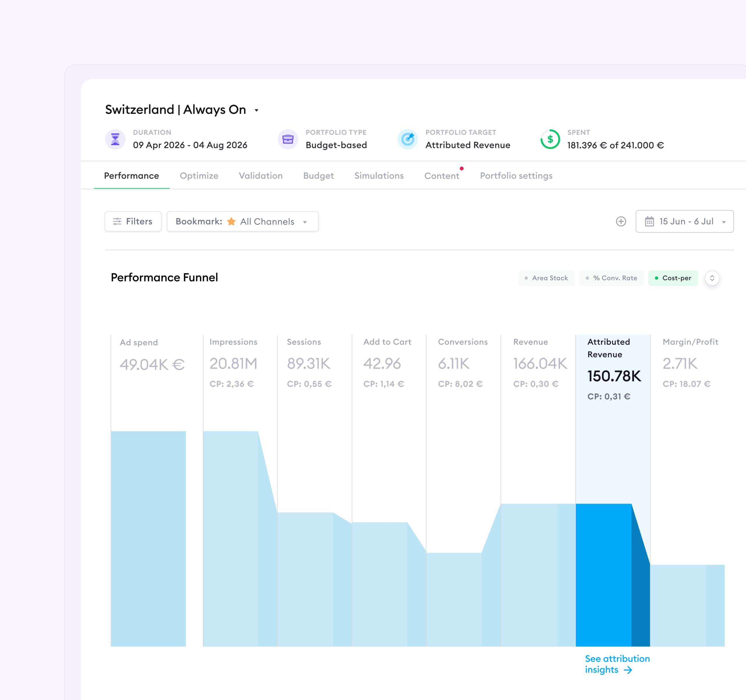This screenshot has width=746, height=700.
Task: Open the Portfolio settings tab
Action: click(x=516, y=176)
